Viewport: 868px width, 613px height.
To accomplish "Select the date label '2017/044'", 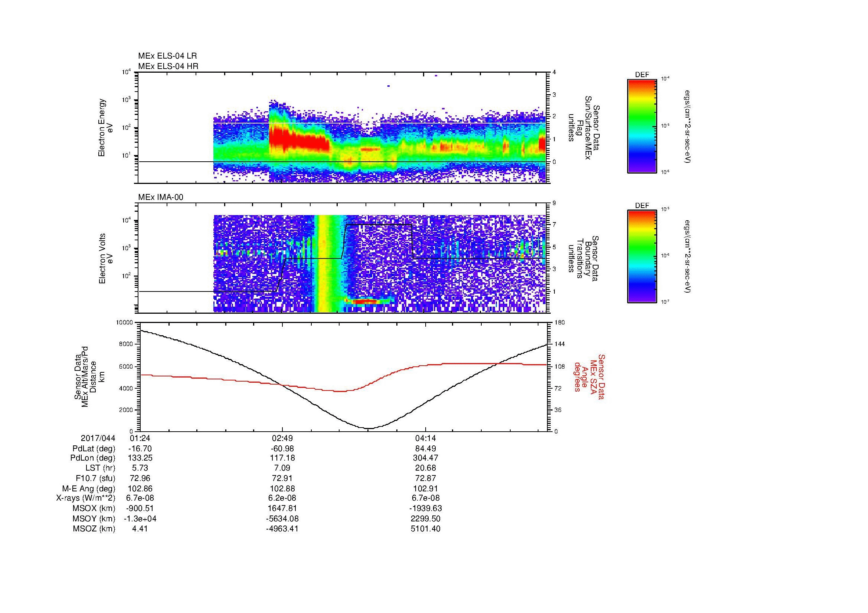I will [98, 438].
